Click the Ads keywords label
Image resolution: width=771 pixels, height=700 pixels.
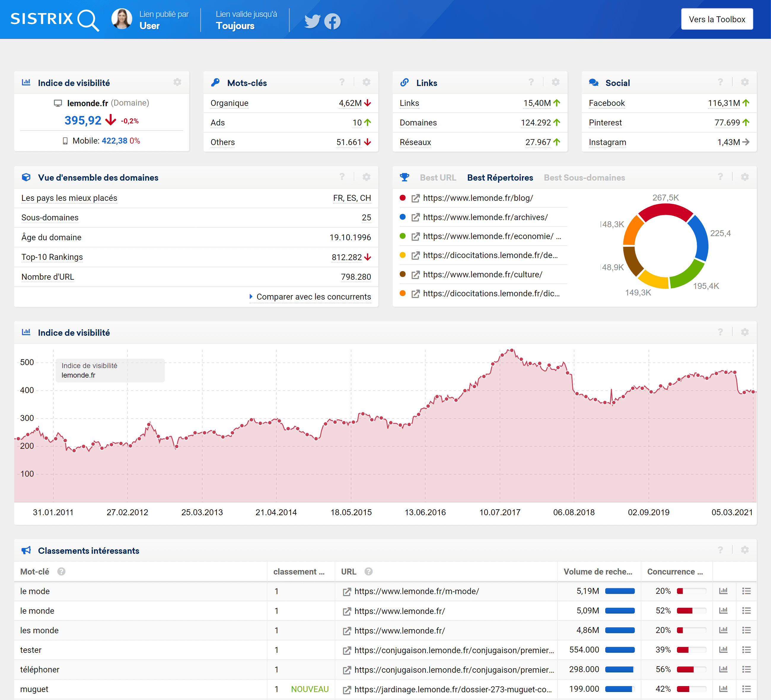tap(218, 122)
